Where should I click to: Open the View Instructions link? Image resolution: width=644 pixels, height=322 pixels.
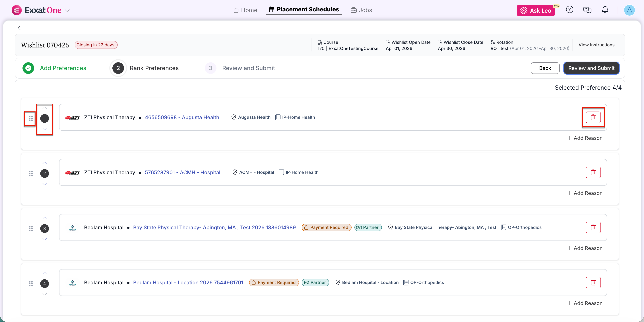(596, 45)
